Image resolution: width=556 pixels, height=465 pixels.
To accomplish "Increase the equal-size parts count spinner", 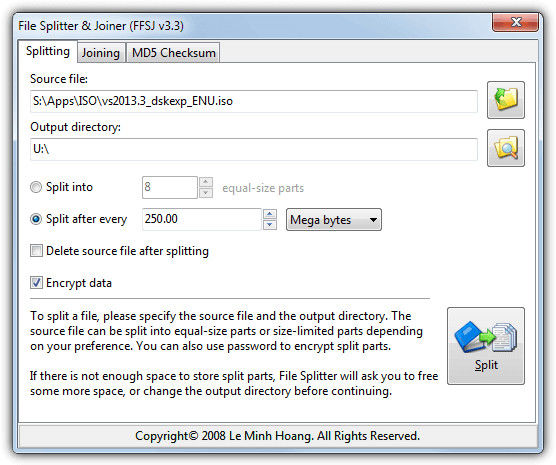I will click(206, 182).
